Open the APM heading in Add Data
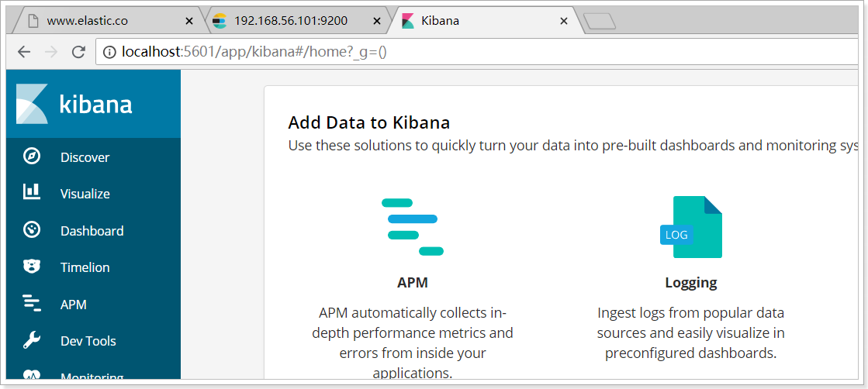Image resolution: width=868 pixels, height=389 pixels. (413, 283)
